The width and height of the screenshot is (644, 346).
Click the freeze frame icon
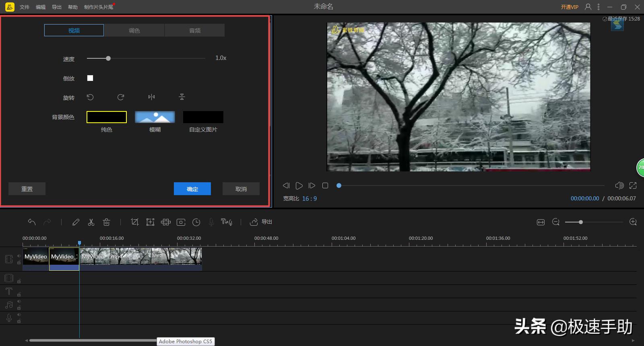(181, 222)
